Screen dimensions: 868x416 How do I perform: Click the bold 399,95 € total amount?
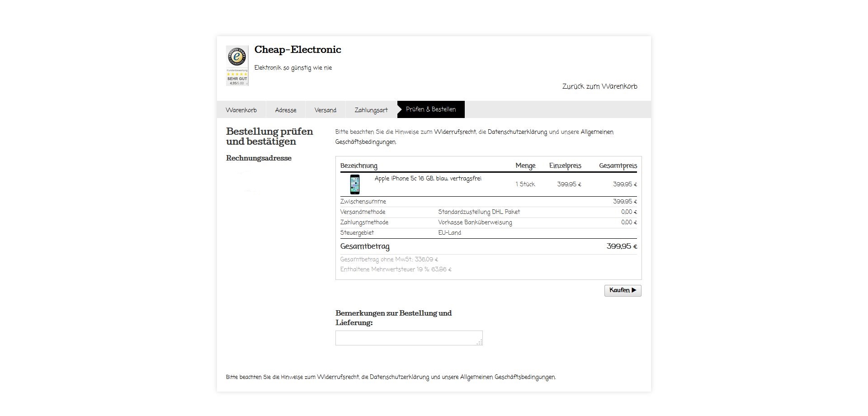coord(622,246)
